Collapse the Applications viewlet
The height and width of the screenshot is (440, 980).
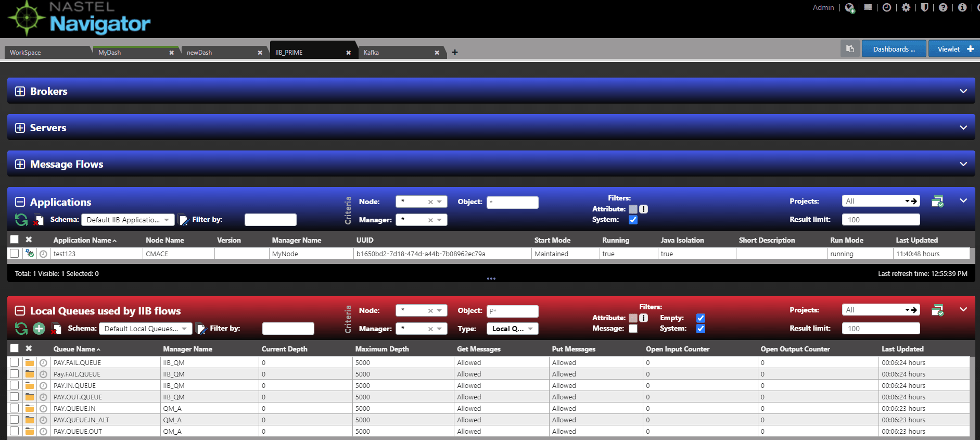pyautogui.click(x=20, y=202)
